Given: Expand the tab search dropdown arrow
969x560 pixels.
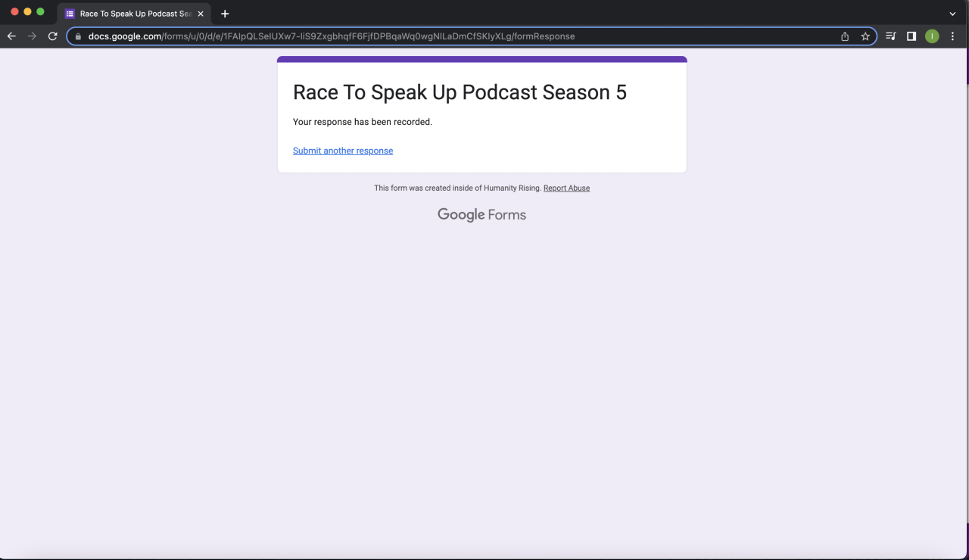Looking at the screenshot, I should coord(952,14).
